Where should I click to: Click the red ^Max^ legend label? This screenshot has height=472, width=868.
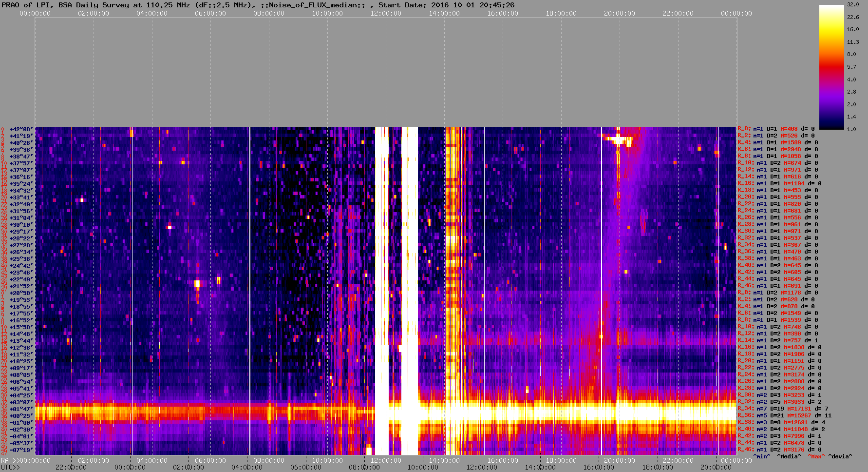(x=816, y=456)
